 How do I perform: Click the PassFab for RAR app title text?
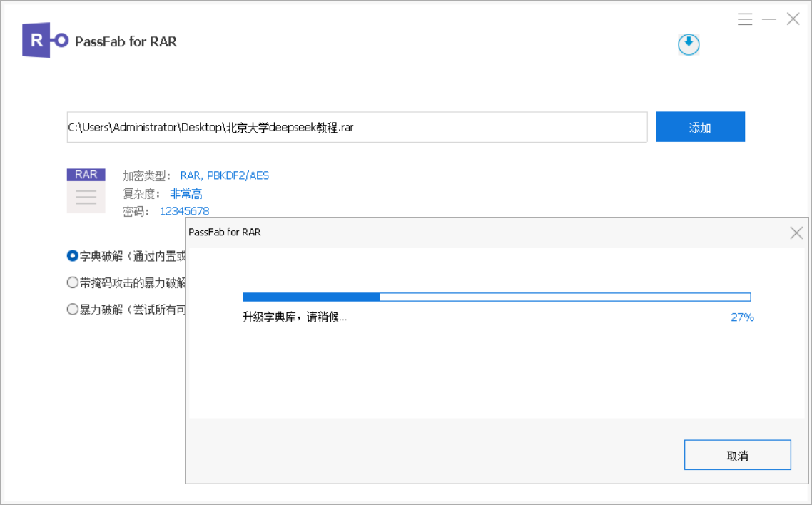coord(126,41)
